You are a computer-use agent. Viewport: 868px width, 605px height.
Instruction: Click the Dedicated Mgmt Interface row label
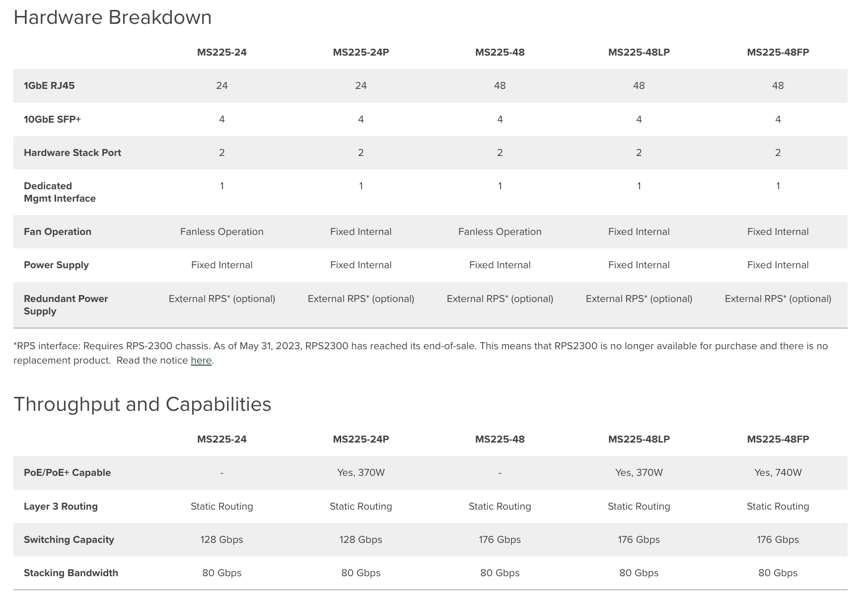pos(60,192)
